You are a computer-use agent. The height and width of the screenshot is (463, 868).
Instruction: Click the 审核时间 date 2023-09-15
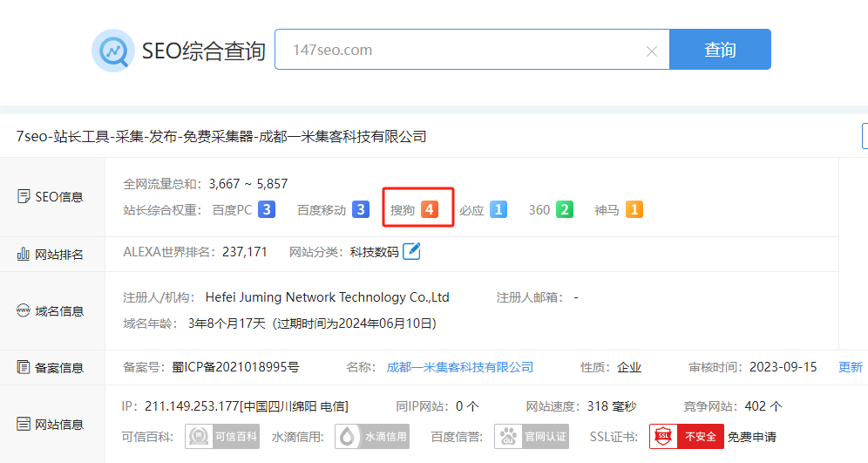click(x=783, y=367)
